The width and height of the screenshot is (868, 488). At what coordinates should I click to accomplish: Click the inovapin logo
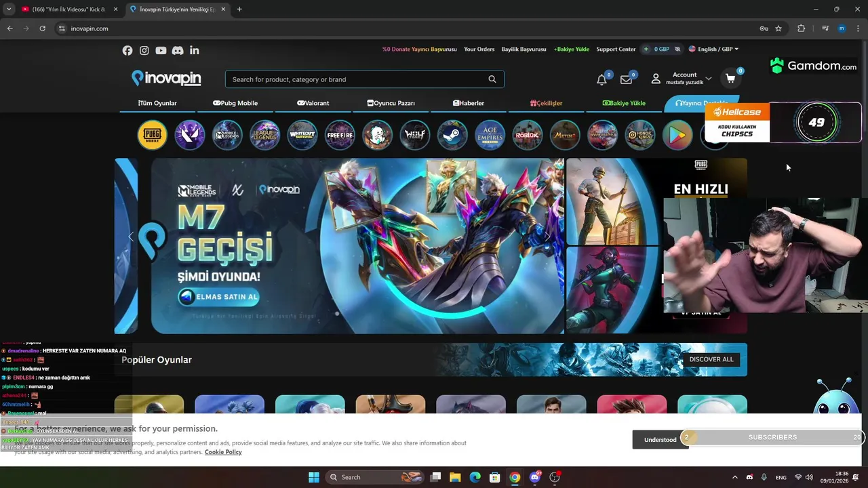(166, 79)
